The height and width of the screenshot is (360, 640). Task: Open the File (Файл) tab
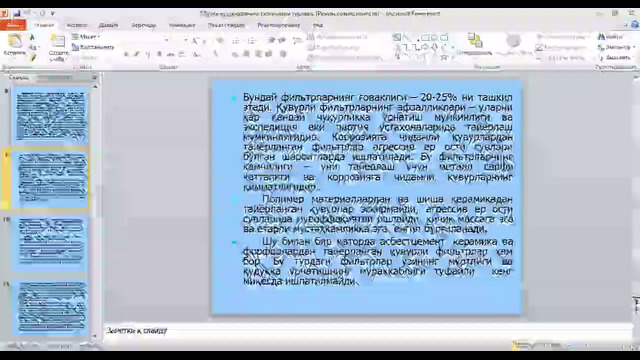pos(13,25)
